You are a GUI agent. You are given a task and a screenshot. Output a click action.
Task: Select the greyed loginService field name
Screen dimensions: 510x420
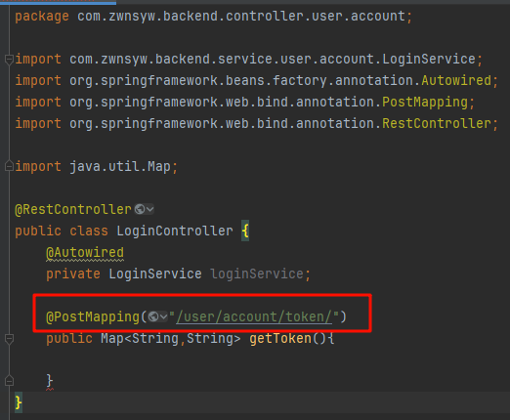pyautogui.click(x=257, y=273)
